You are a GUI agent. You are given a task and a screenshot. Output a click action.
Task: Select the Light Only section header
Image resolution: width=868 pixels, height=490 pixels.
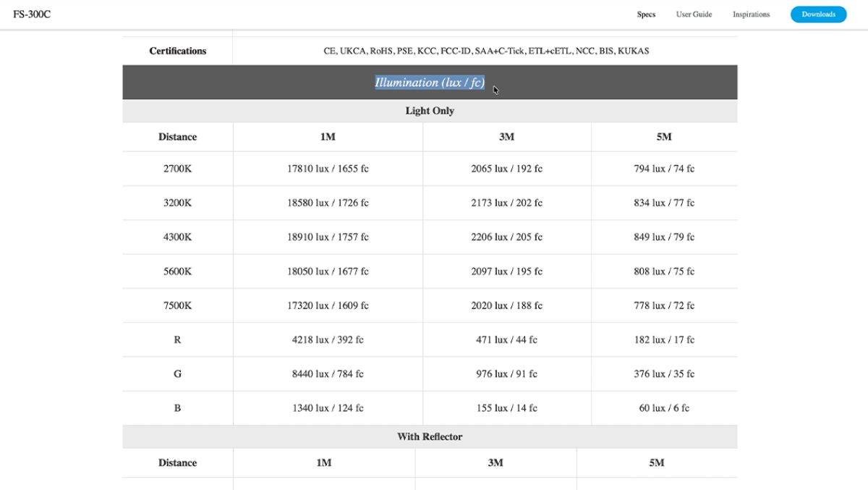(x=430, y=111)
